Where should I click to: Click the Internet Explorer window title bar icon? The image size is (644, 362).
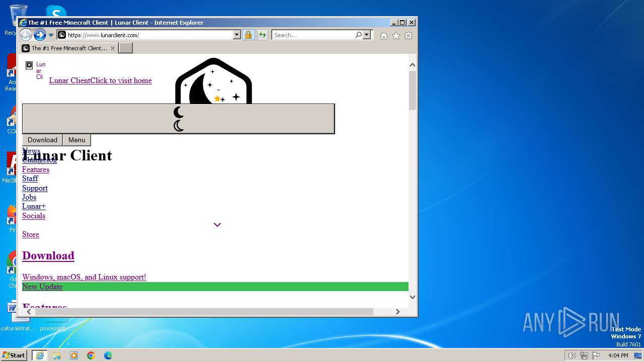pos(23,23)
